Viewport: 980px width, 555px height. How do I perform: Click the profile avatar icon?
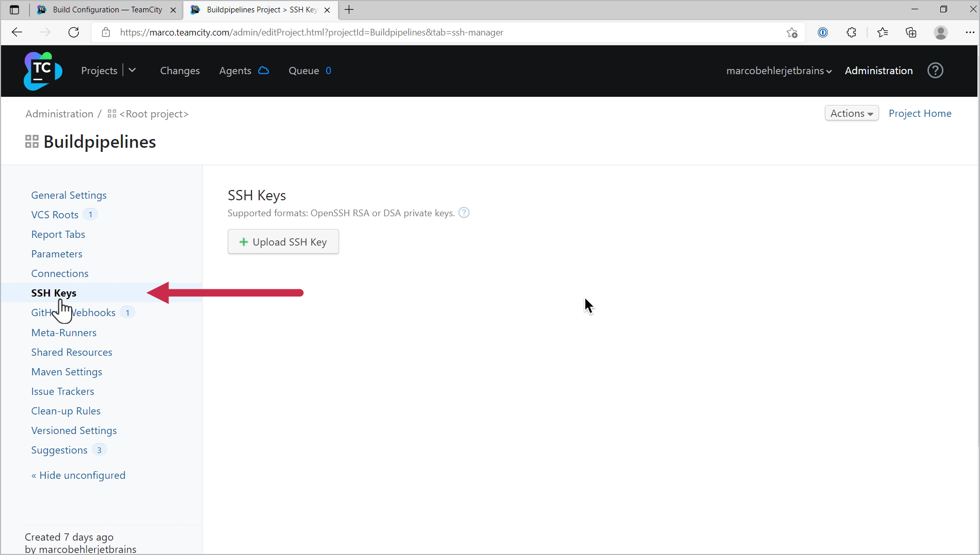tap(941, 32)
